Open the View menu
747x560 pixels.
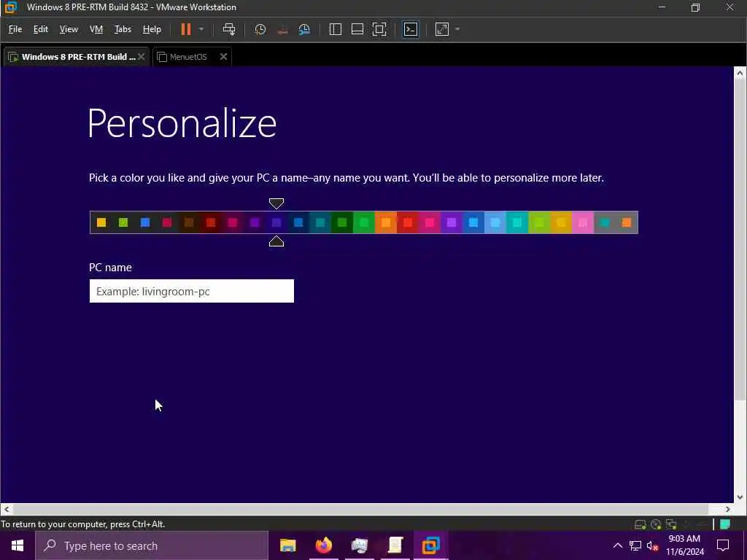click(x=69, y=29)
